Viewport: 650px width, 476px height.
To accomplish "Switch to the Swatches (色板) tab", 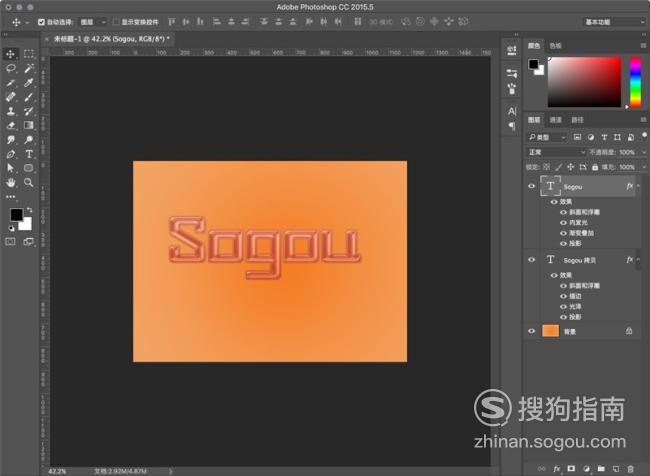I will click(555, 46).
